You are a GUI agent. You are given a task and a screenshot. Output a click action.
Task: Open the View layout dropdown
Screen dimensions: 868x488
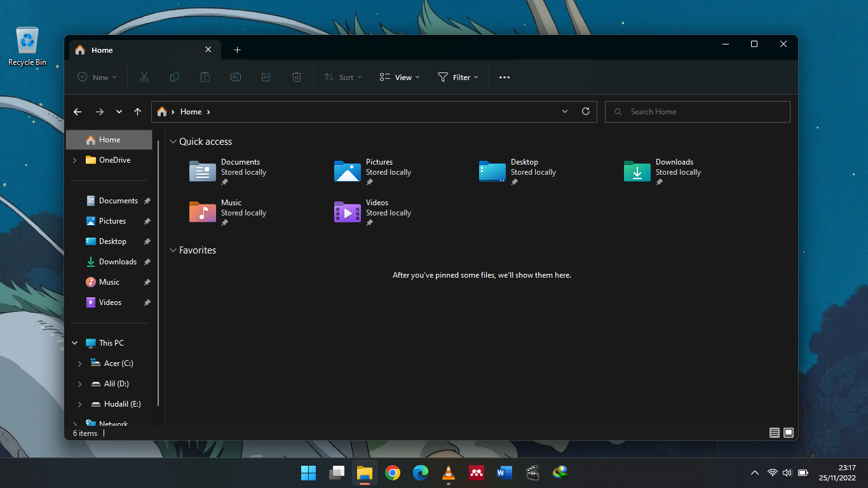400,77
